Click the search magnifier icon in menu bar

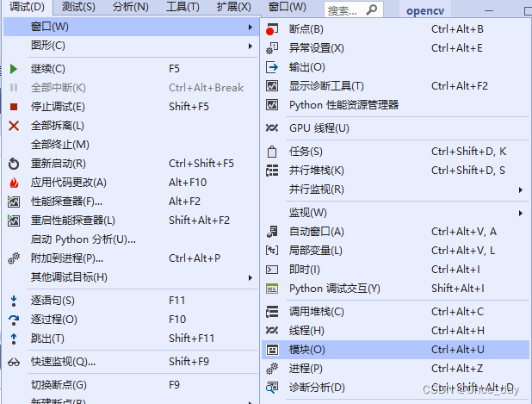click(371, 10)
